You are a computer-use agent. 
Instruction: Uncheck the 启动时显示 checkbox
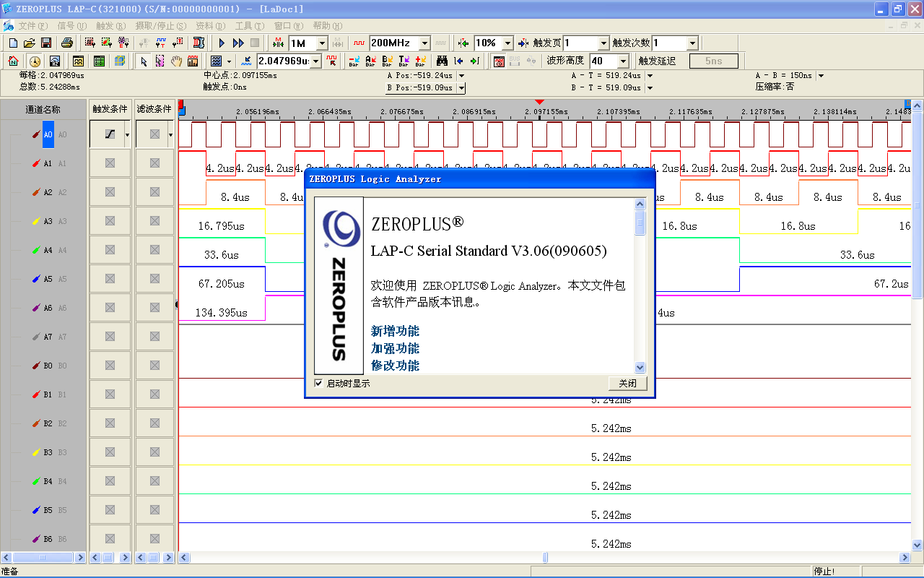tap(319, 384)
